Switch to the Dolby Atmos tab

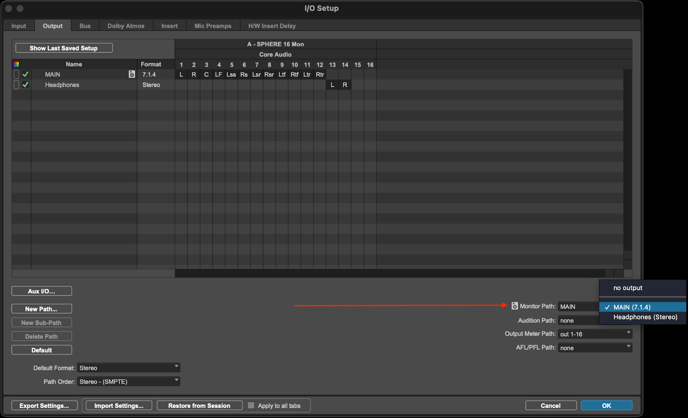pos(126,26)
